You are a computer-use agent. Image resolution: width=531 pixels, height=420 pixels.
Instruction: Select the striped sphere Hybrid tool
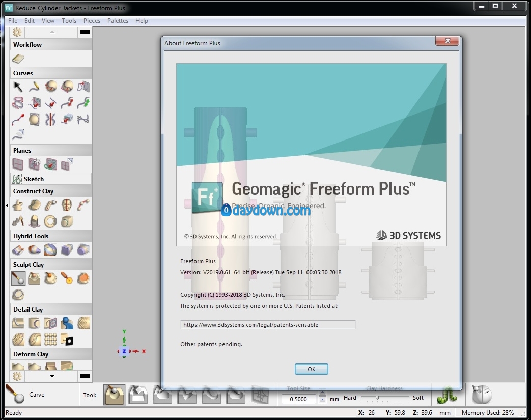coord(50,250)
